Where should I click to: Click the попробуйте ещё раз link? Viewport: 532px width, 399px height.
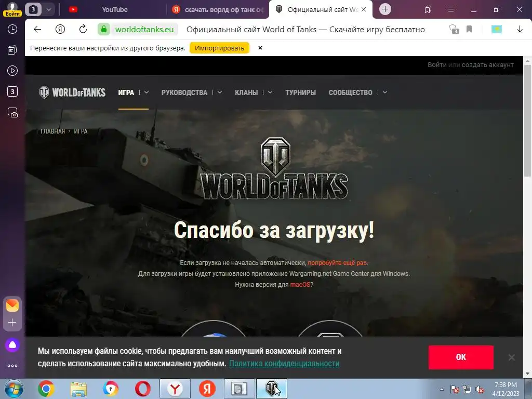point(337,263)
